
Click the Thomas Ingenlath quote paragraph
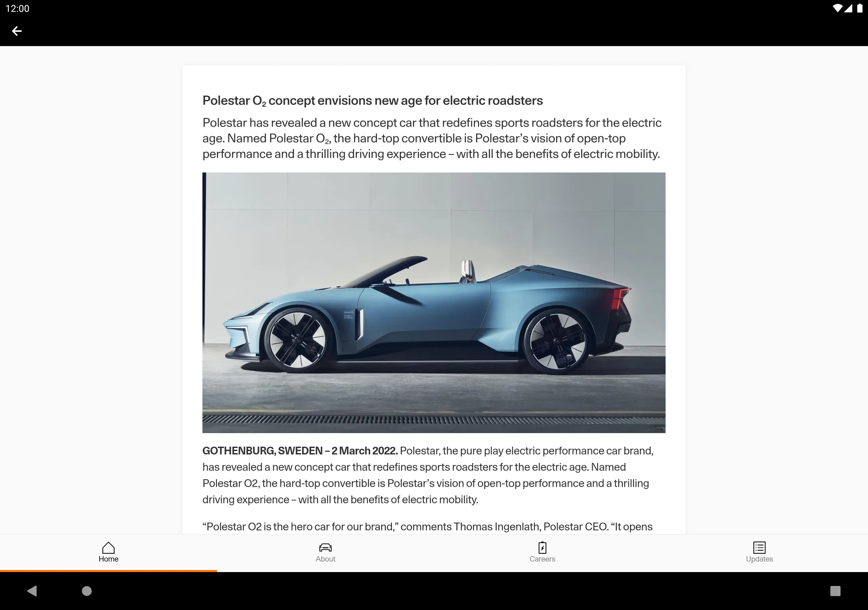coord(427,527)
